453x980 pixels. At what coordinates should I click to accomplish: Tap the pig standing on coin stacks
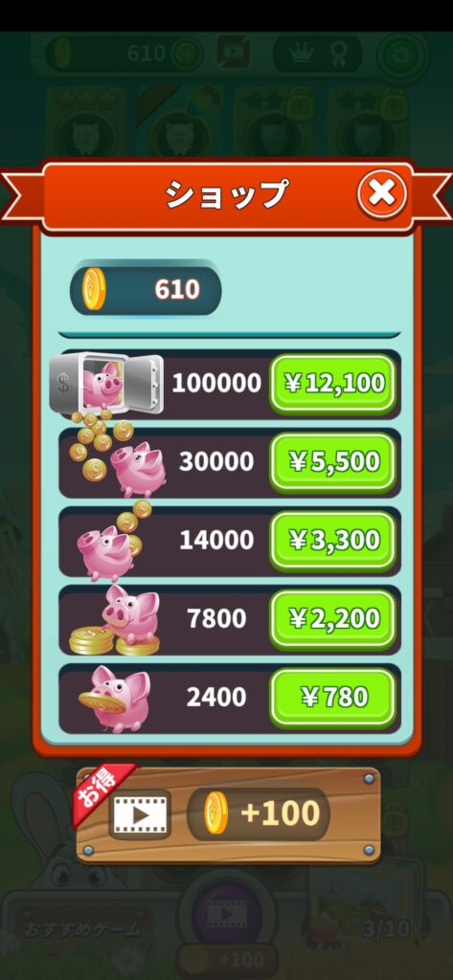click(x=116, y=619)
